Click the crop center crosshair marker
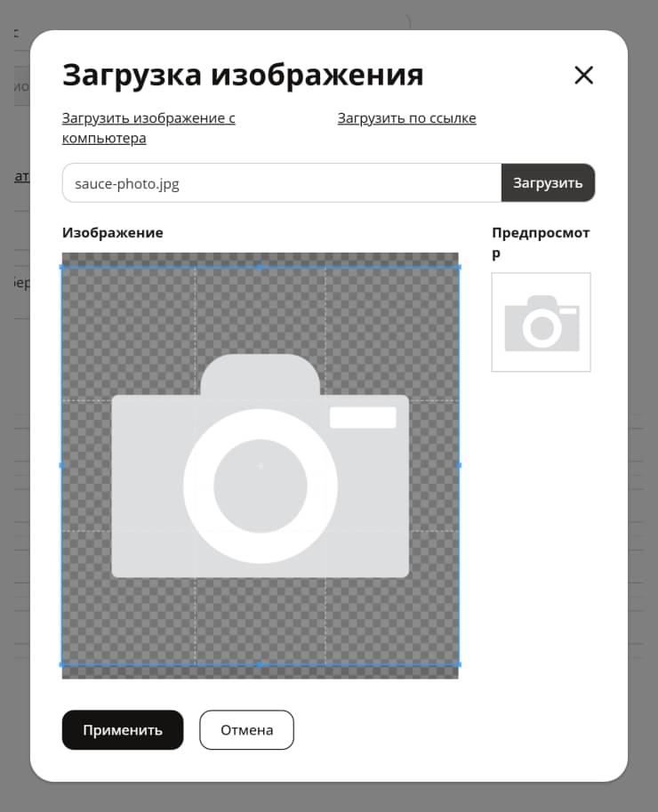This screenshot has width=658, height=812. [260, 466]
